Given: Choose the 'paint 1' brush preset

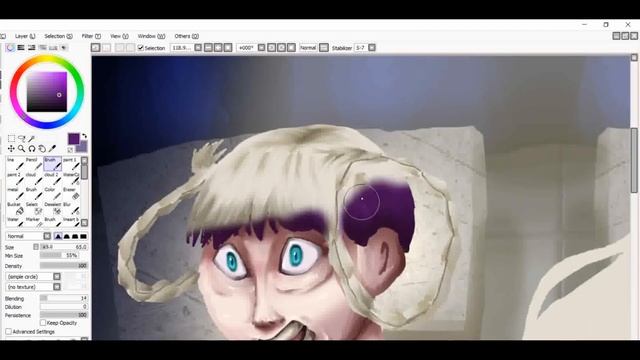Looking at the screenshot, I should coord(71,164).
